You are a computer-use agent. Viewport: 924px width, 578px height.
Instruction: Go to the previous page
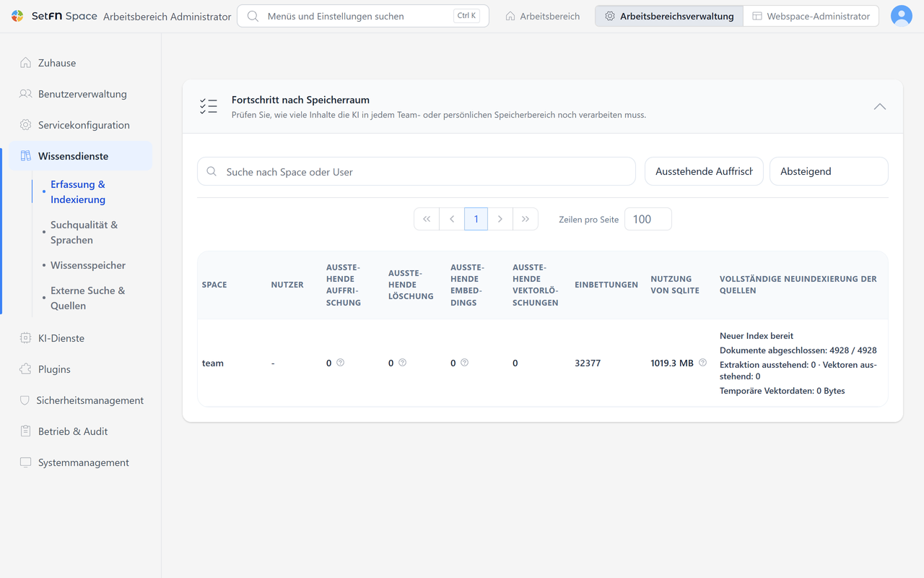pos(452,219)
